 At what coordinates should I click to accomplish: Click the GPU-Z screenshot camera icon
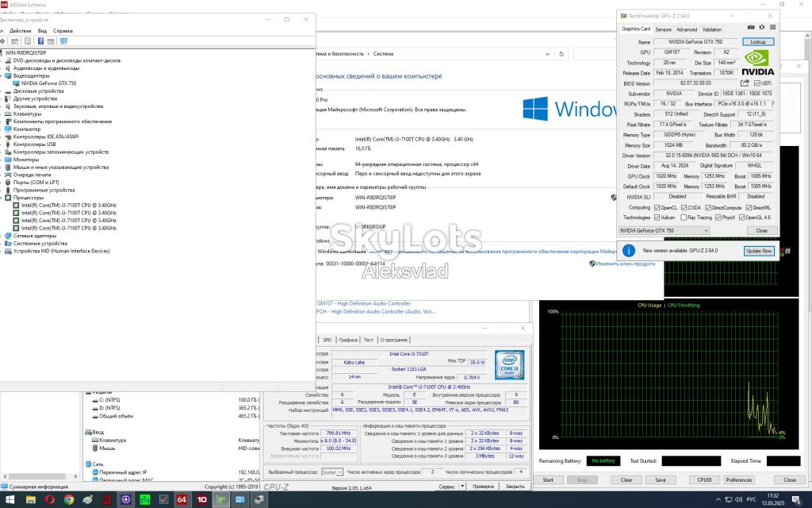pyautogui.click(x=751, y=28)
